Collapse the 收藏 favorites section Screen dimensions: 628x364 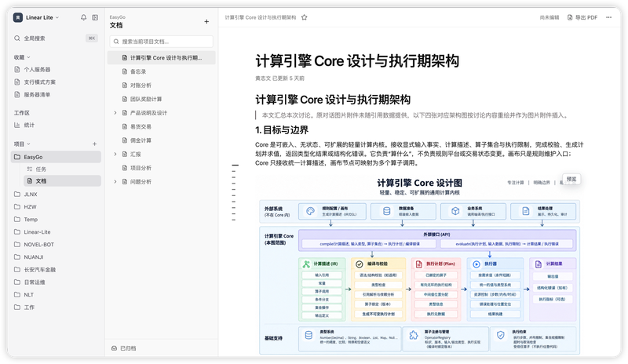click(22, 57)
